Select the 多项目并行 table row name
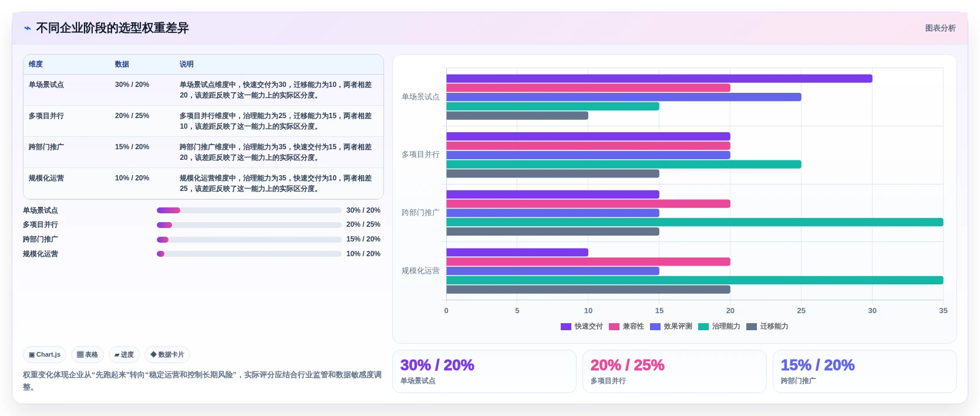The width and height of the screenshot is (980, 416). 46,116
